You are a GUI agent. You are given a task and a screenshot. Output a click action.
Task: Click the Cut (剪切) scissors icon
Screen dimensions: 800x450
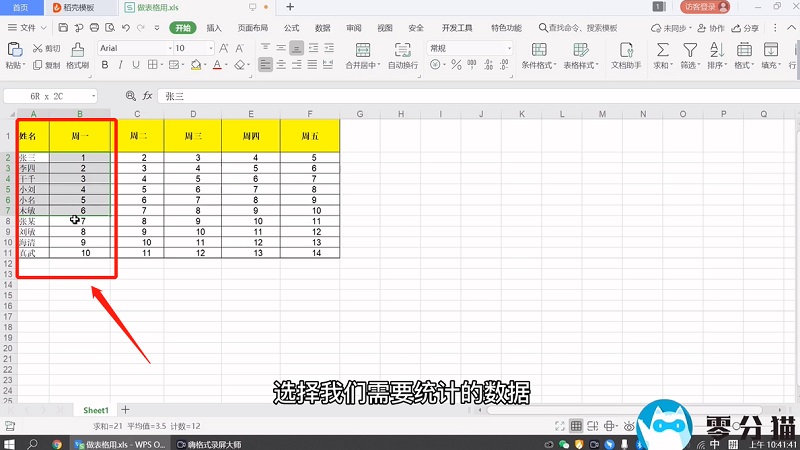tap(38, 48)
